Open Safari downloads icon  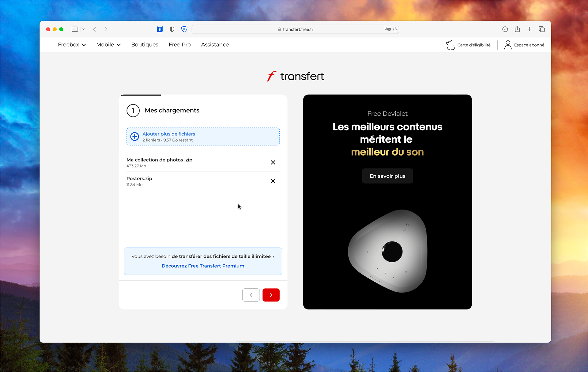(505, 29)
